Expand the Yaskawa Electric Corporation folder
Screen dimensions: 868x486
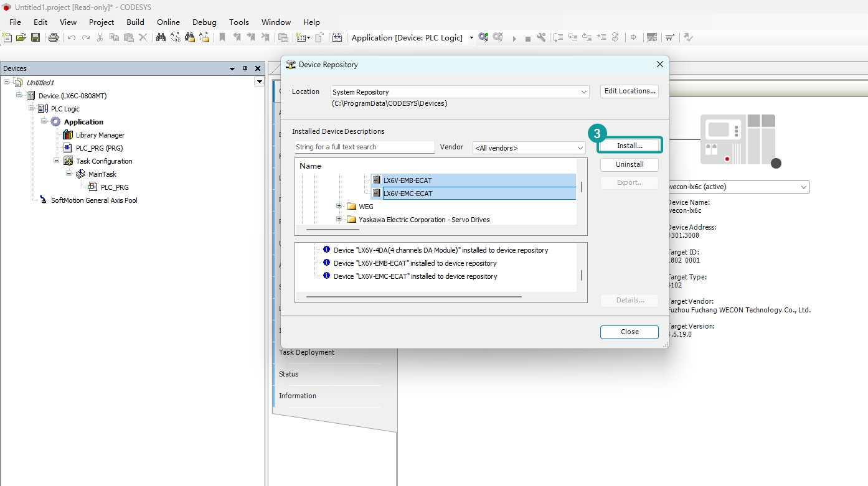[339, 219]
